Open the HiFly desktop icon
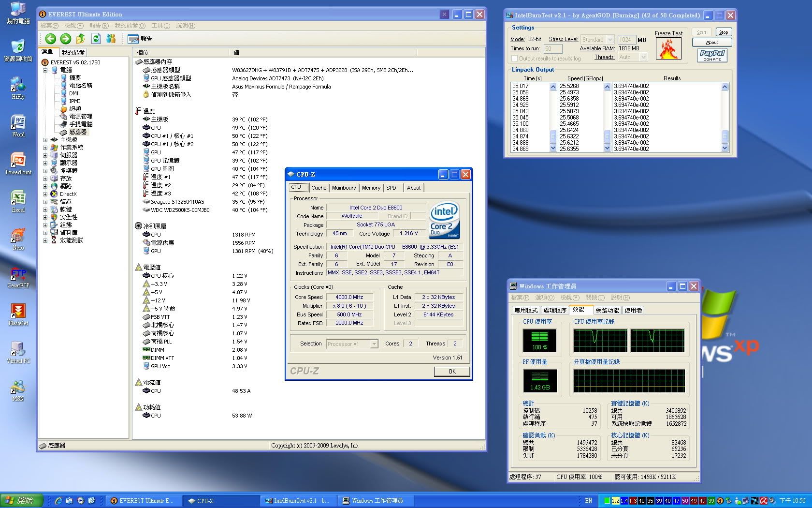 (18, 89)
